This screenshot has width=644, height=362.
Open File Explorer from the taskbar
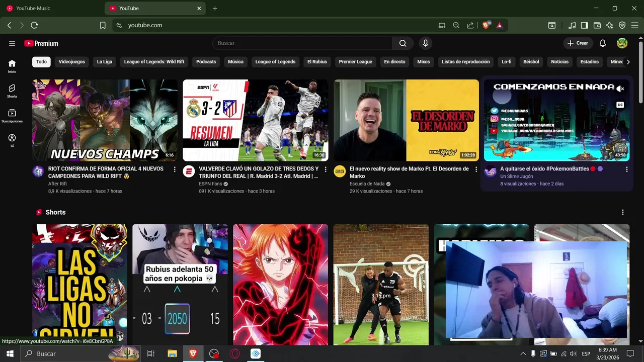(172, 354)
